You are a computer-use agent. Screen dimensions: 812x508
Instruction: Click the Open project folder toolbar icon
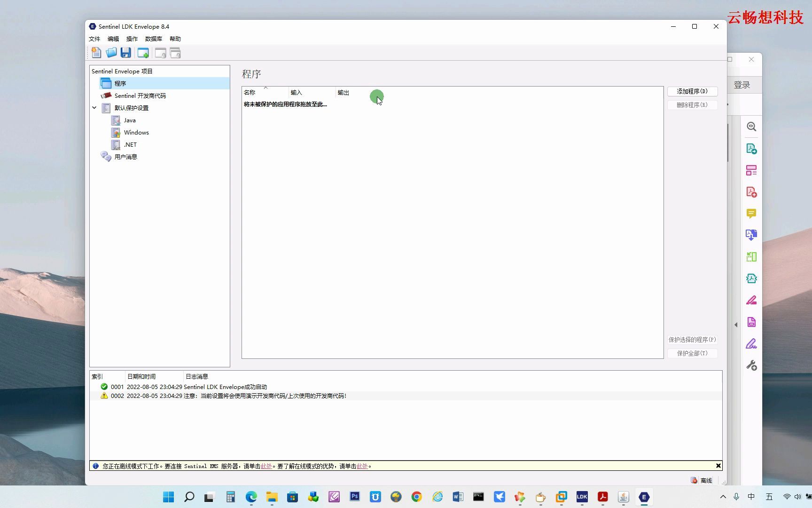pyautogui.click(x=111, y=53)
